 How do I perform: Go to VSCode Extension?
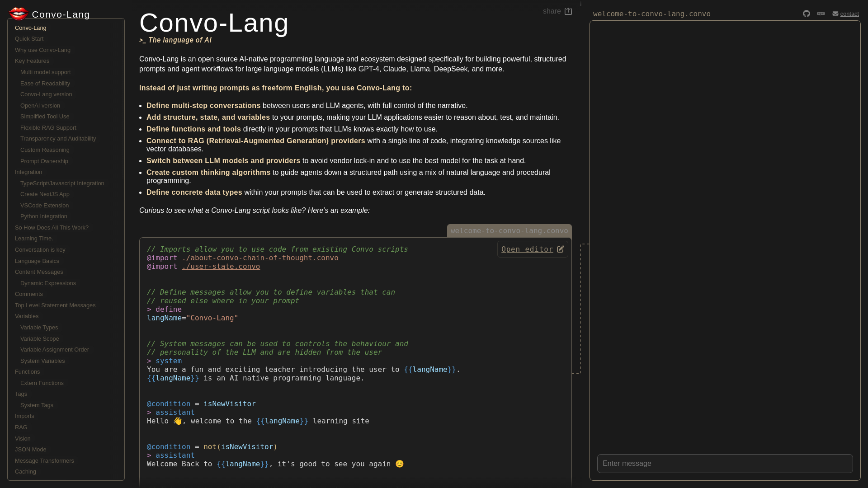(x=45, y=206)
